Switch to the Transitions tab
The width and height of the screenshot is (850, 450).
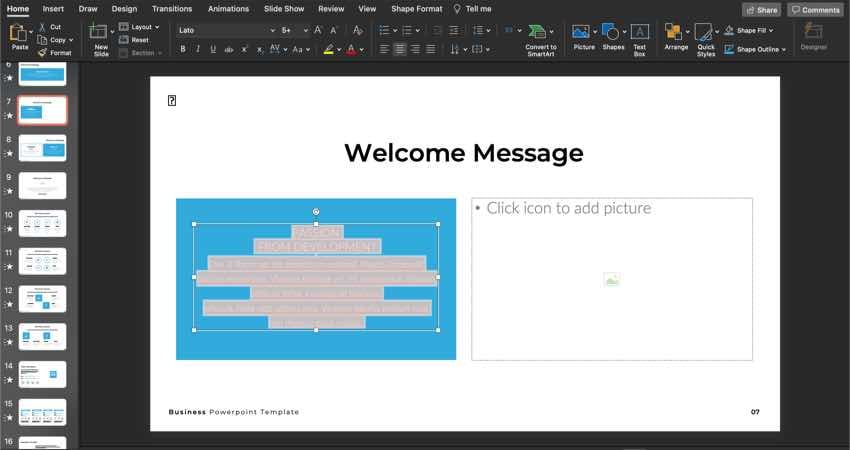pos(172,9)
